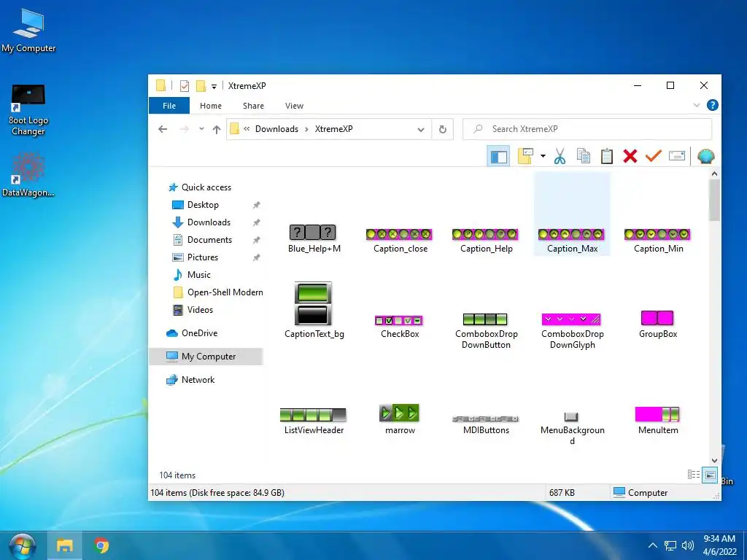
Task: Open Chrome from the taskbar
Action: (x=101, y=545)
